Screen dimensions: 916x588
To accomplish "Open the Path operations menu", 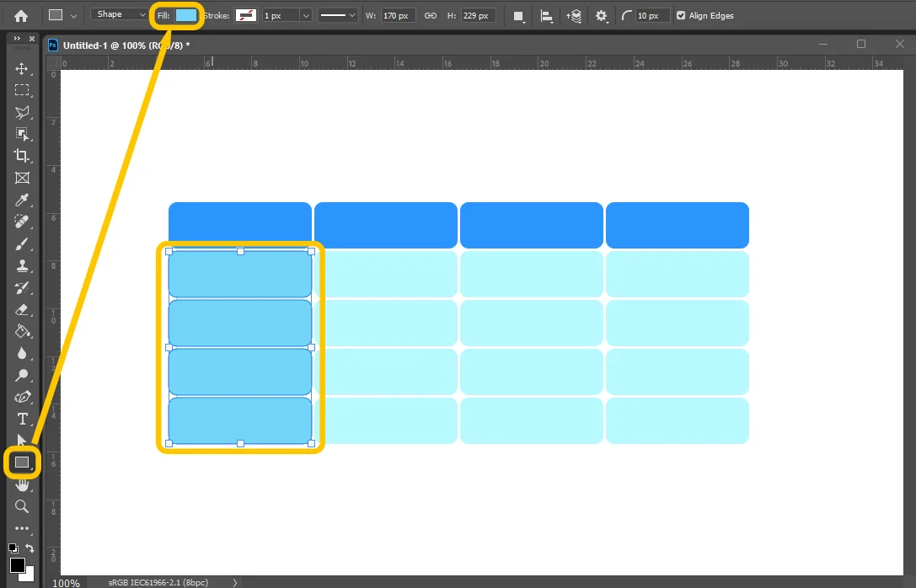I will (518, 16).
